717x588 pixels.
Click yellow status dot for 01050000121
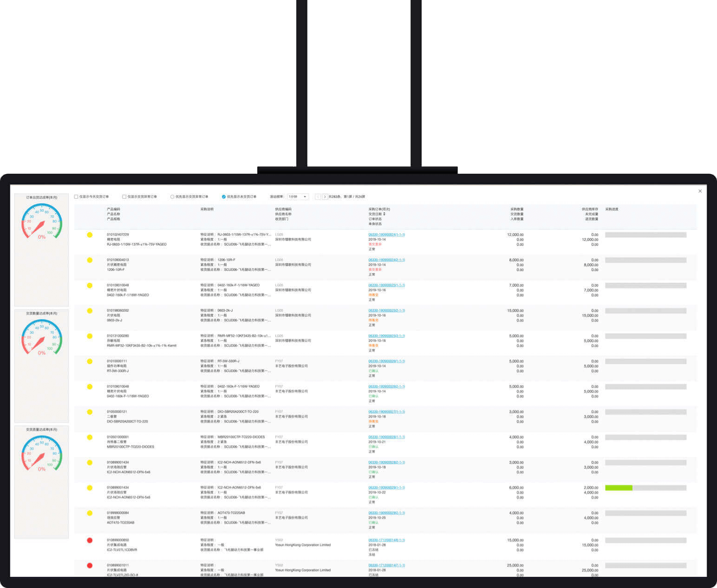pyautogui.click(x=90, y=412)
